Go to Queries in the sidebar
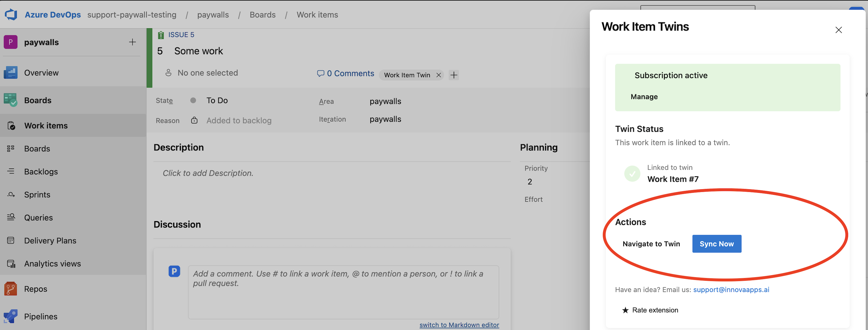The width and height of the screenshot is (868, 330). (x=38, y=217)
